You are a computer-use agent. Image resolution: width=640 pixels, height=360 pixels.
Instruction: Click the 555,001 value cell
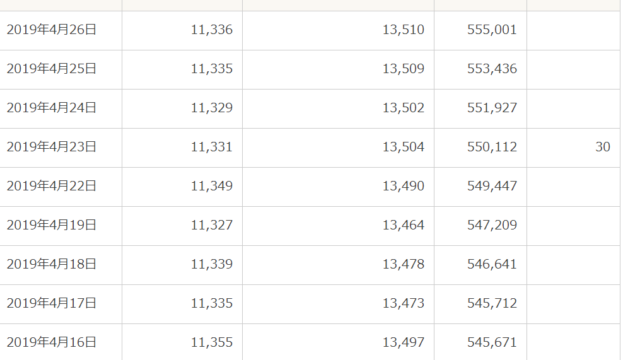[x=480, y=30]
